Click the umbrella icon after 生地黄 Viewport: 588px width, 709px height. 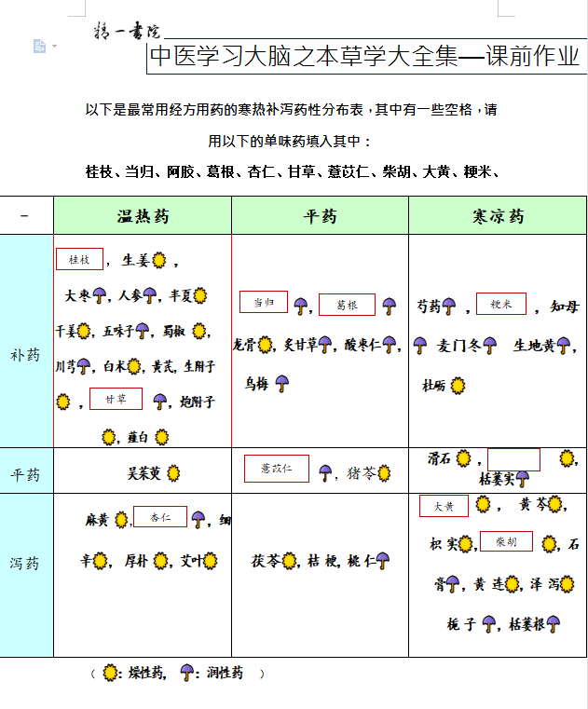pyautogui.click(x=564, y=346)
